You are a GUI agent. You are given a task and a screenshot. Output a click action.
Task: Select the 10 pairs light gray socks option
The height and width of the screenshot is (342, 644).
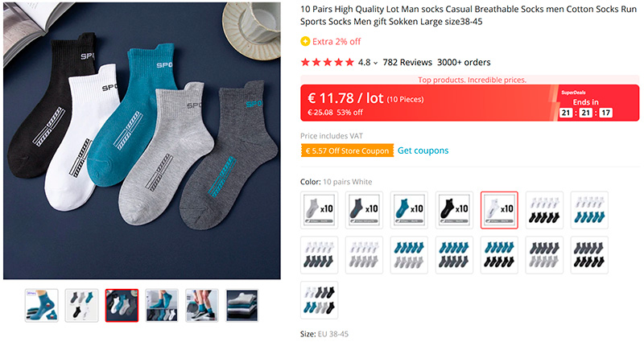[x=320, y=210]
